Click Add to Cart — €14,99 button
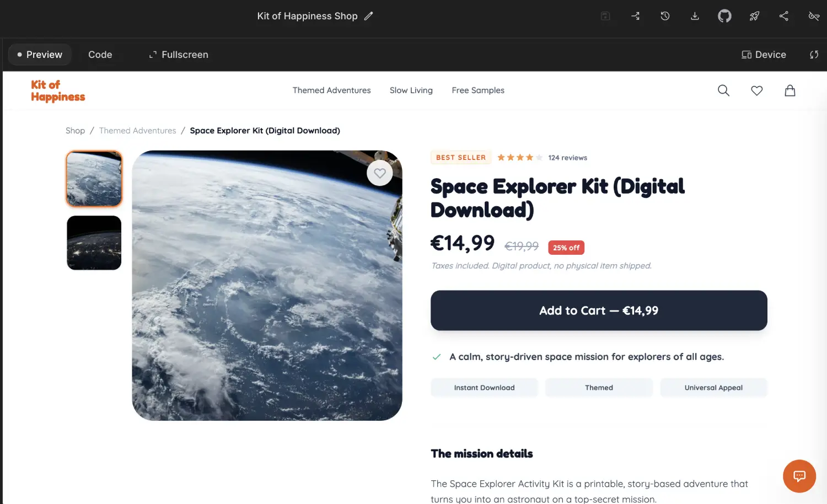Screen dimensions: 827x504 [599, 310]
